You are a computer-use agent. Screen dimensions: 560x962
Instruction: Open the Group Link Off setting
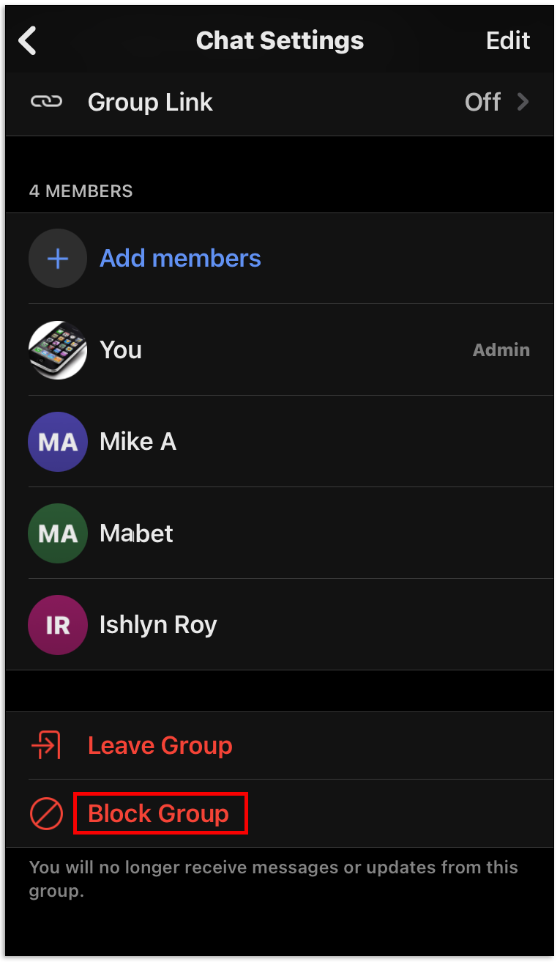(x=483, y=102)
